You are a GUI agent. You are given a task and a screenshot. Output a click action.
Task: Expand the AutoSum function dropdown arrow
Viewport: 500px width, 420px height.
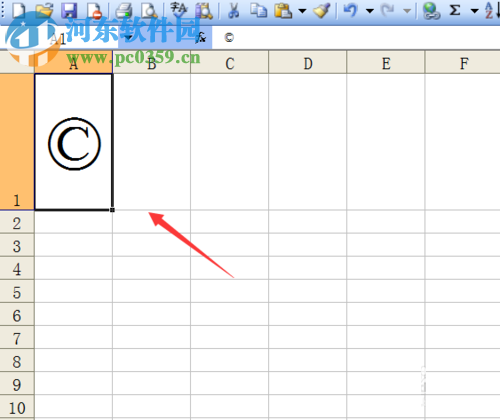tap(474, 11)
